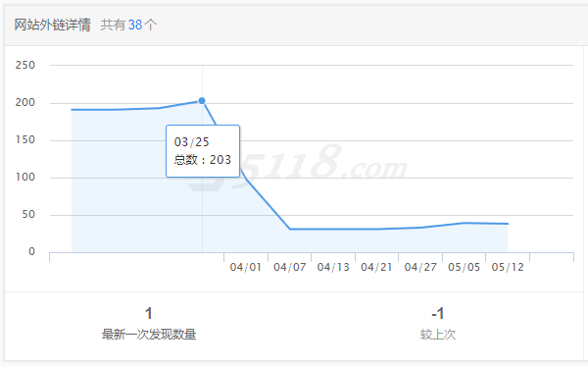Select the 05/05 date label
This screenshot has height=367, width=588.
point(464,267)
